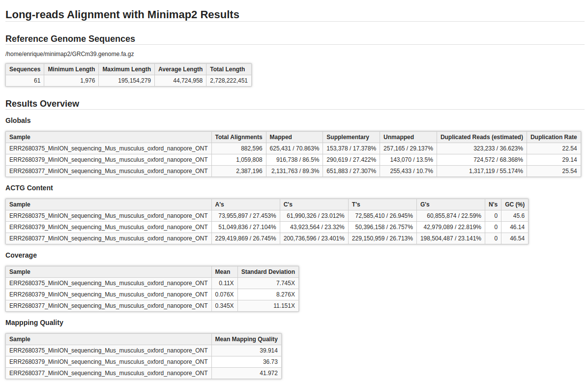Click ERR2680377 sample in Mapping Quality table
The width and height of the screenshot is (588, 383).
tap(108, 373)
